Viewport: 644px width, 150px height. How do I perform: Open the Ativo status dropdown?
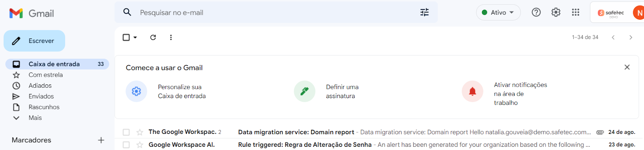pos(498,12)
